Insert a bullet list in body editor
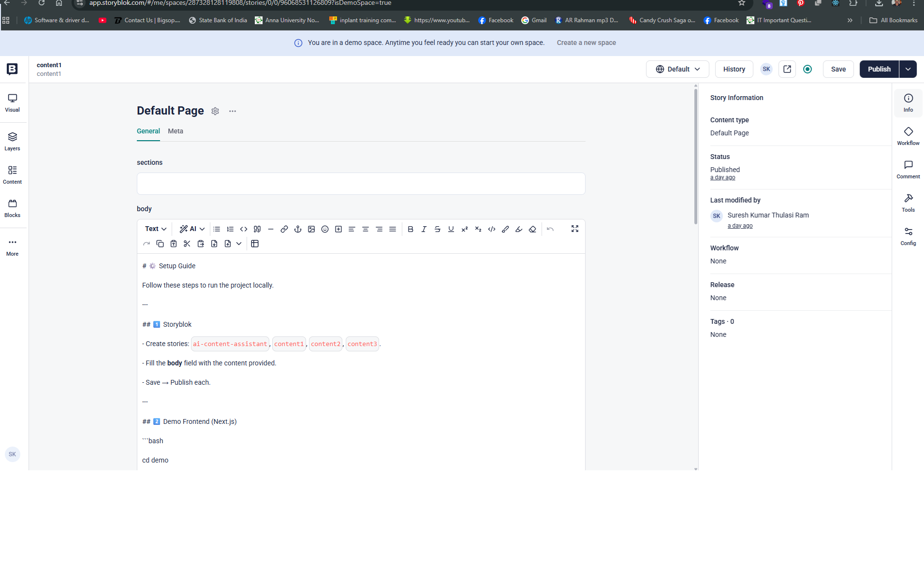This screenshot has width=924, height=580. (217, 229)
